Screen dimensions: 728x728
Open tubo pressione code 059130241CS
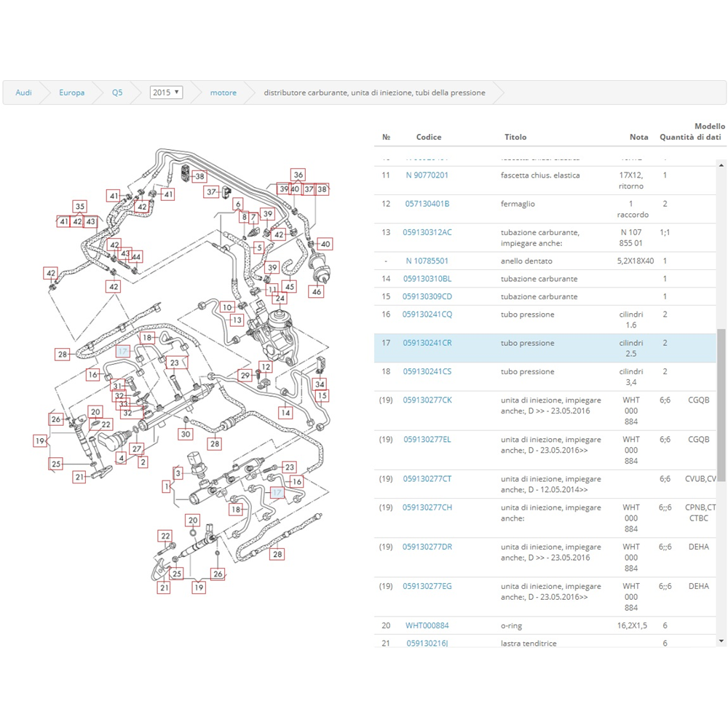(x=427, y=371)
